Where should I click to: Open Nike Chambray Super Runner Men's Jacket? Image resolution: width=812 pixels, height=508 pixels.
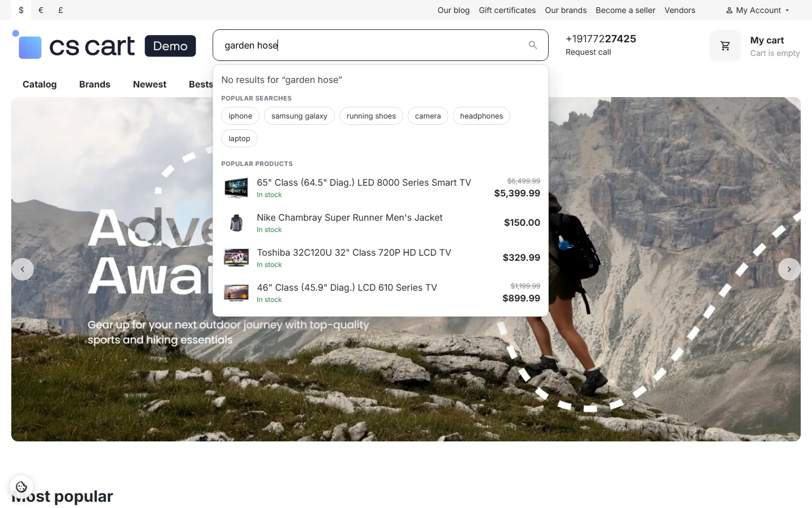350,217
